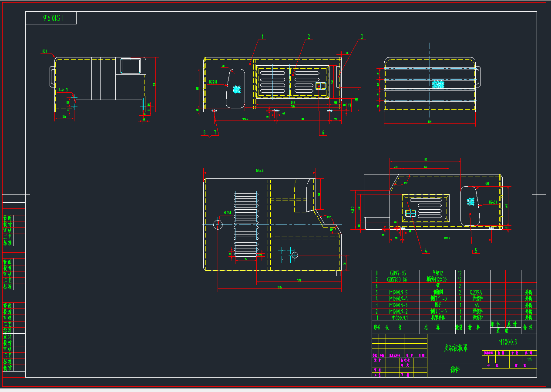Select the 数量 column header
This screenshot has height=392, width=551.
[459, 327]
